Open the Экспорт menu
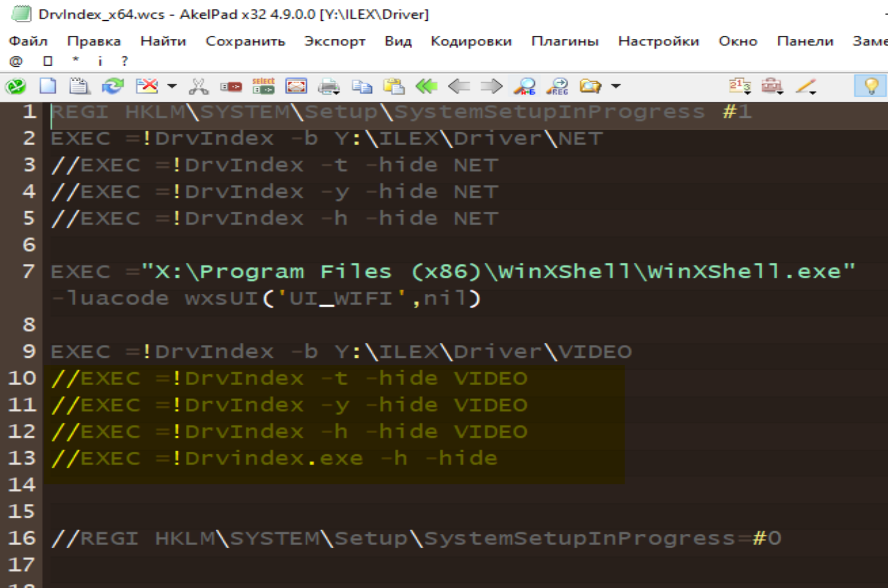The height and width of the screenshot is (588, 888). [335, 41]
